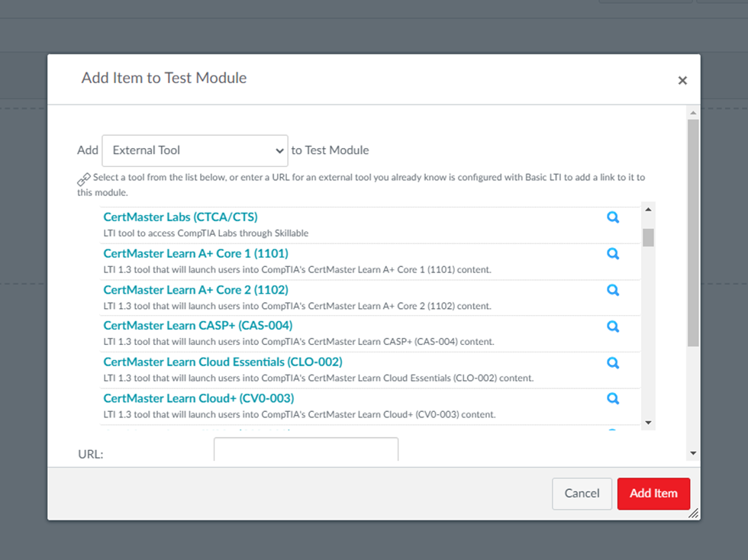Close the Add Item dialog with X
Image resolution: width=748 pixels, height=560 pixels.
[x=682, y=80]
